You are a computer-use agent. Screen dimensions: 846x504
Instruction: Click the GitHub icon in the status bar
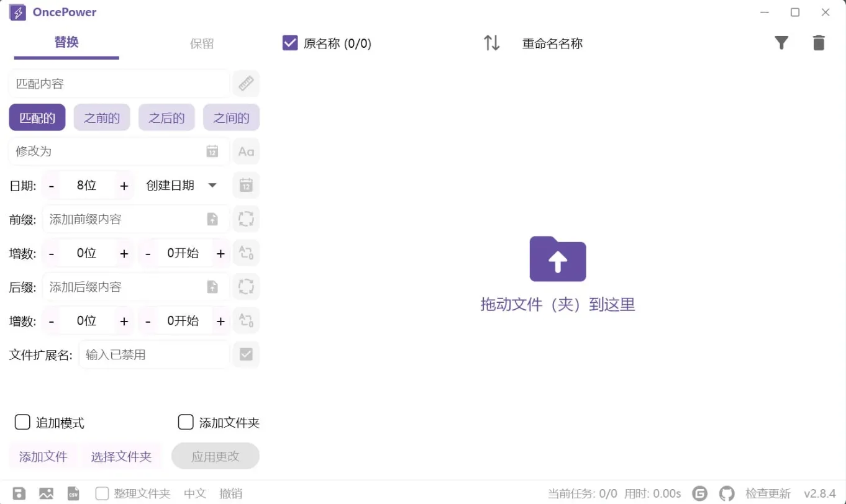(727, 493)
